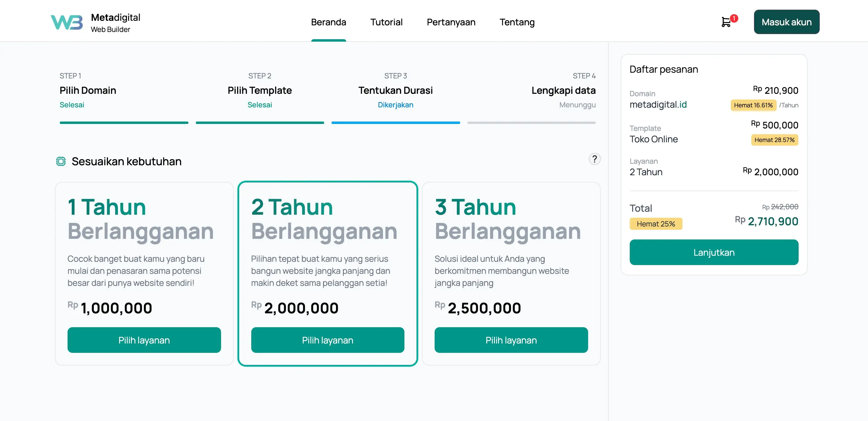The image size is (868, 421).
Task: Navigate to Pertanyaan page
Action: click(x=451, y=22)
